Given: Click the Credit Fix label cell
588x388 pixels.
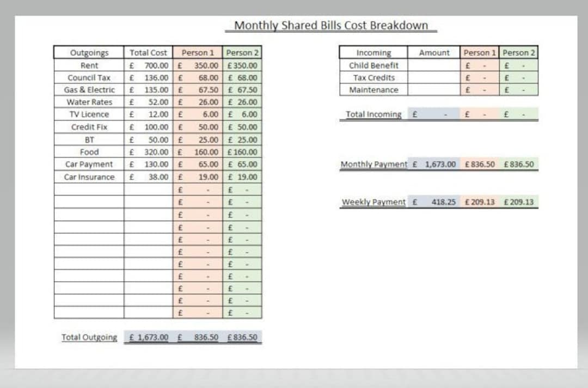Looking at the screenshot, I should (89, 127).
